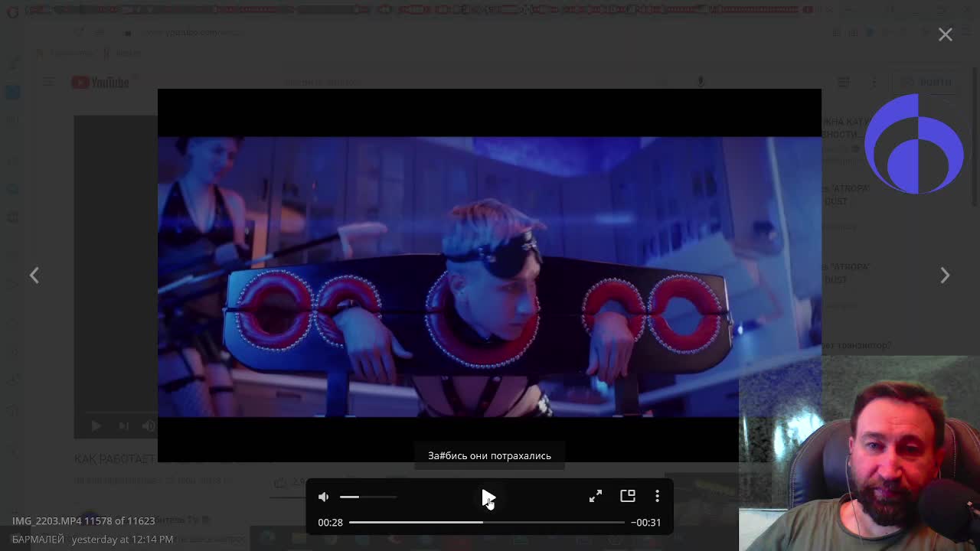980x551 pixels.
Task: Play the video with the play button
Action: (x=488, y=497)
